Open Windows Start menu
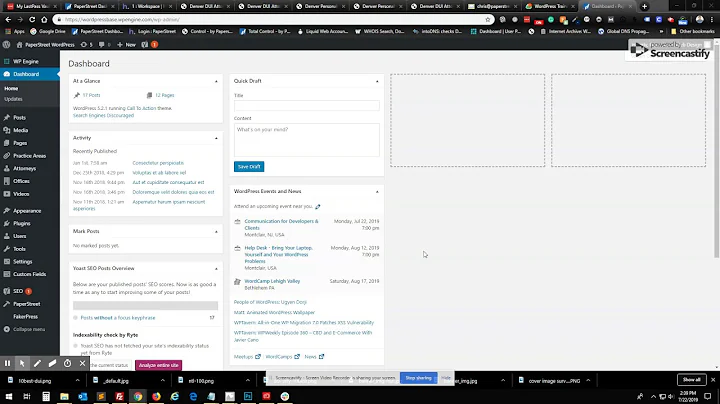 tap(9, 396)
